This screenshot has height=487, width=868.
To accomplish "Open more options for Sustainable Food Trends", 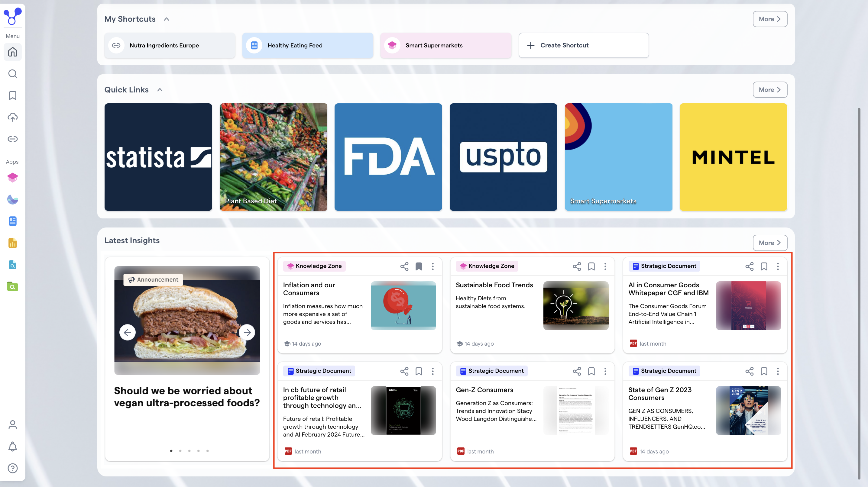I will point(605,266).
